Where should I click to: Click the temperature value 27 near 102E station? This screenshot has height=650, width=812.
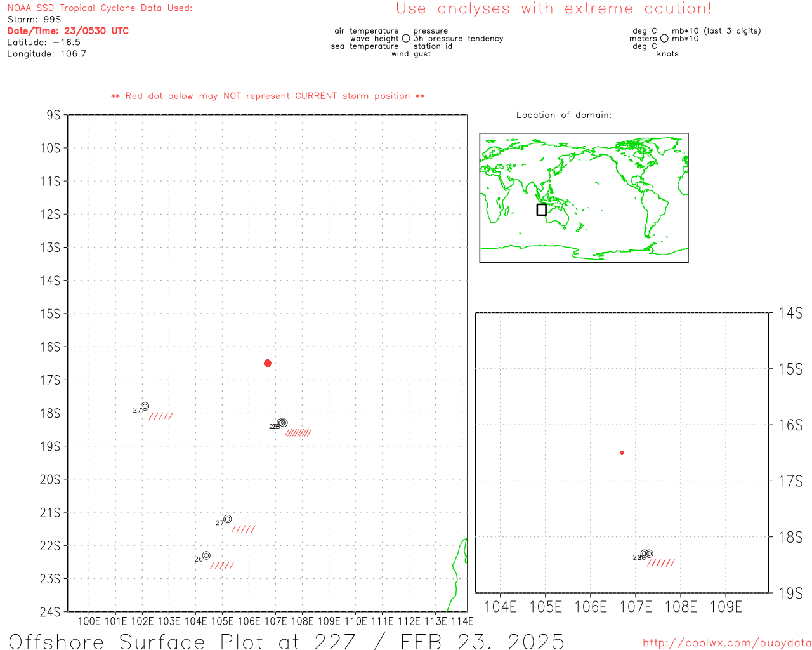(x=137, y=411)
